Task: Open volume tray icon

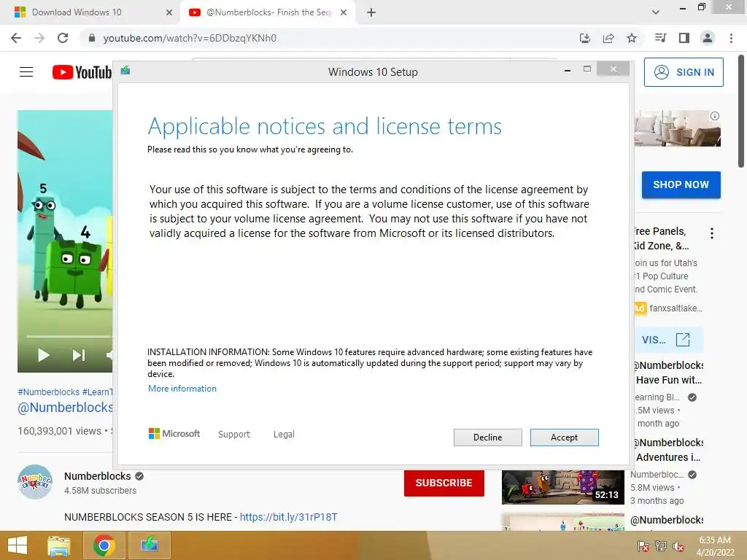Action: (678, 545)
